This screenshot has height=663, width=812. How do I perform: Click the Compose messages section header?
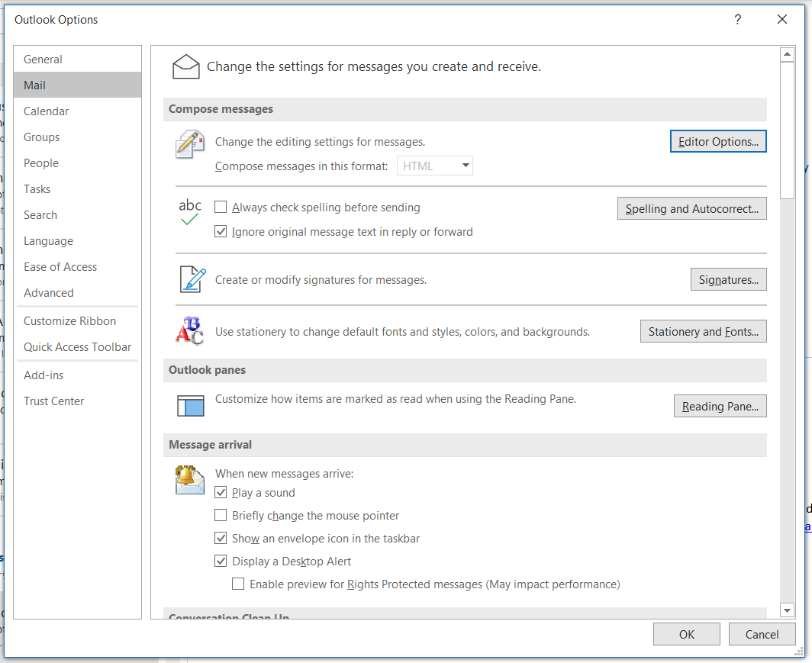(x=465, y=109)
